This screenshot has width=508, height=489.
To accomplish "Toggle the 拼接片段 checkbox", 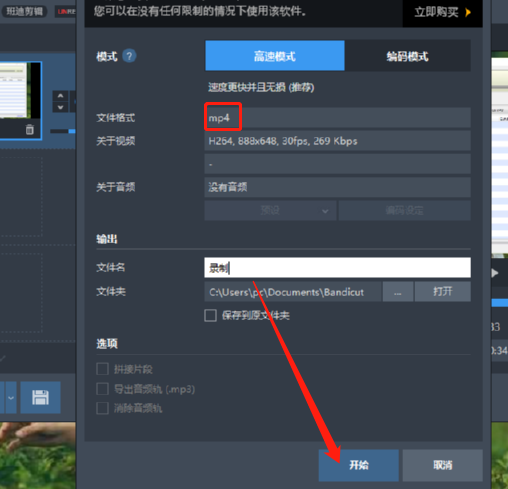I will click(102, 369).
